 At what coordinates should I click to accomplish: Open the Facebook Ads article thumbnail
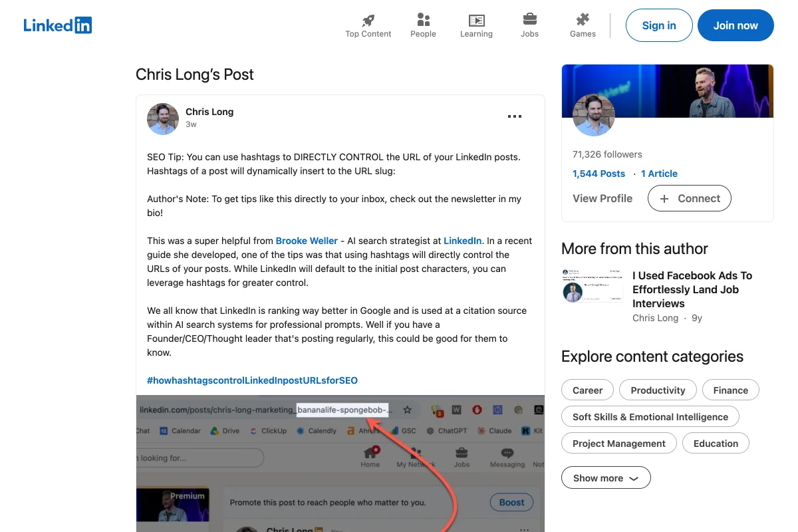point(593,285)
